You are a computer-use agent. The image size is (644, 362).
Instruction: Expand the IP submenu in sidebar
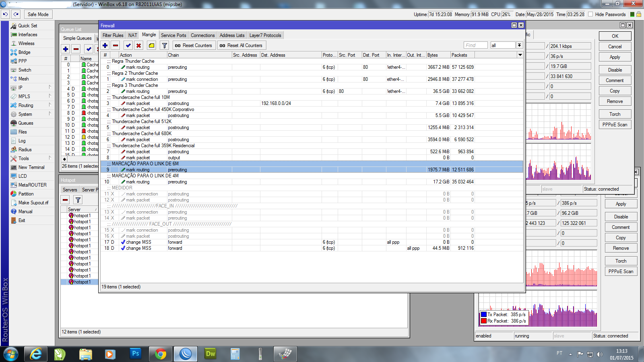click(x=50, y=87)
